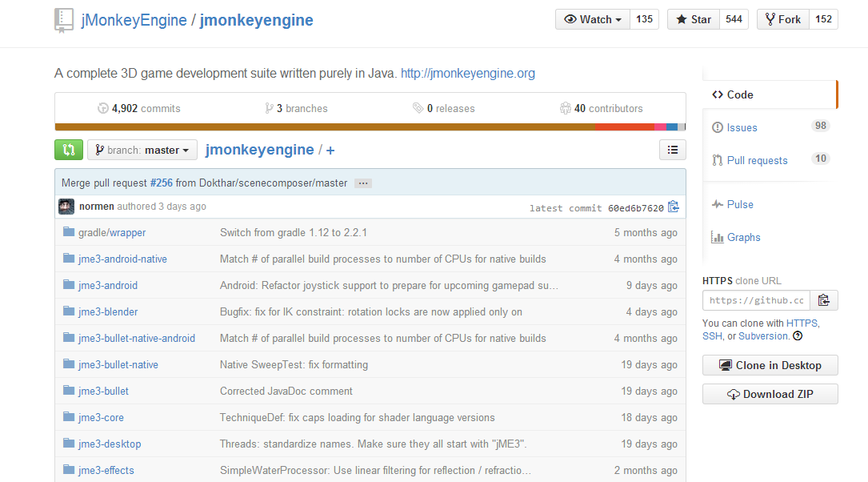The image size is (868, 482).
Task: Visit http://jmonkeyengine.org link
Action: click(x=468, y=73)
